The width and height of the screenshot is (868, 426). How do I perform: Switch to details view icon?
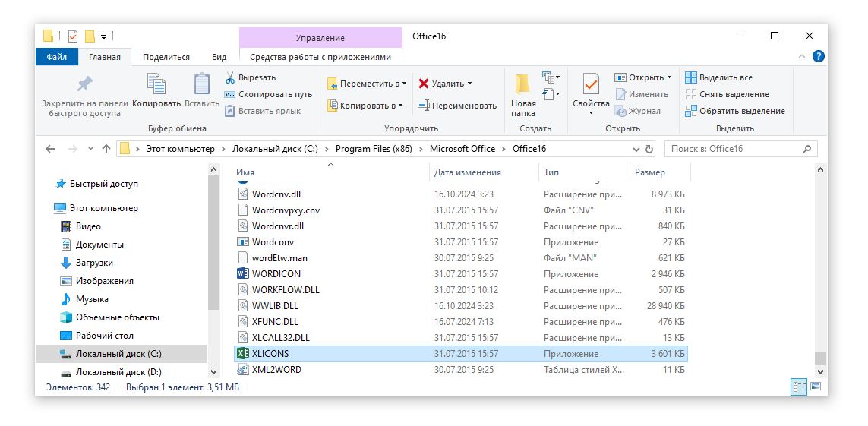pos(799,387)
